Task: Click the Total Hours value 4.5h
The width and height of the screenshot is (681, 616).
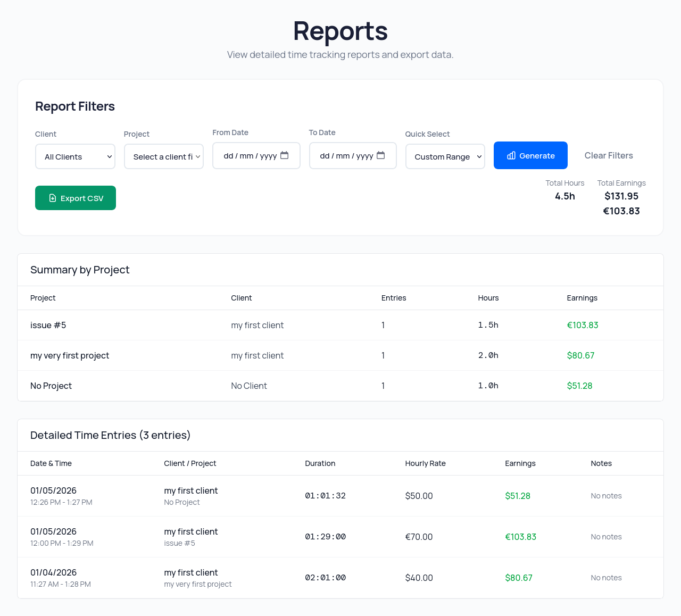Action: [x=565, y=196]
